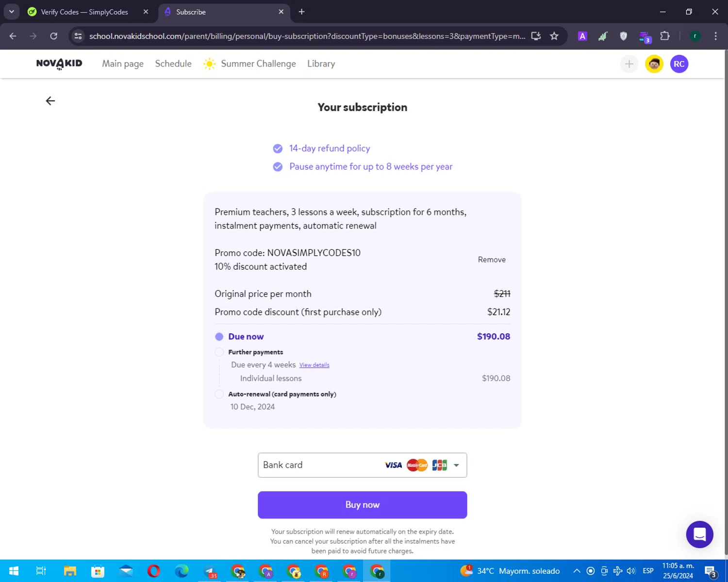Open the extensions puzzle menu
The height and width of the screenshot is (582, 728).
click(665, 36)
